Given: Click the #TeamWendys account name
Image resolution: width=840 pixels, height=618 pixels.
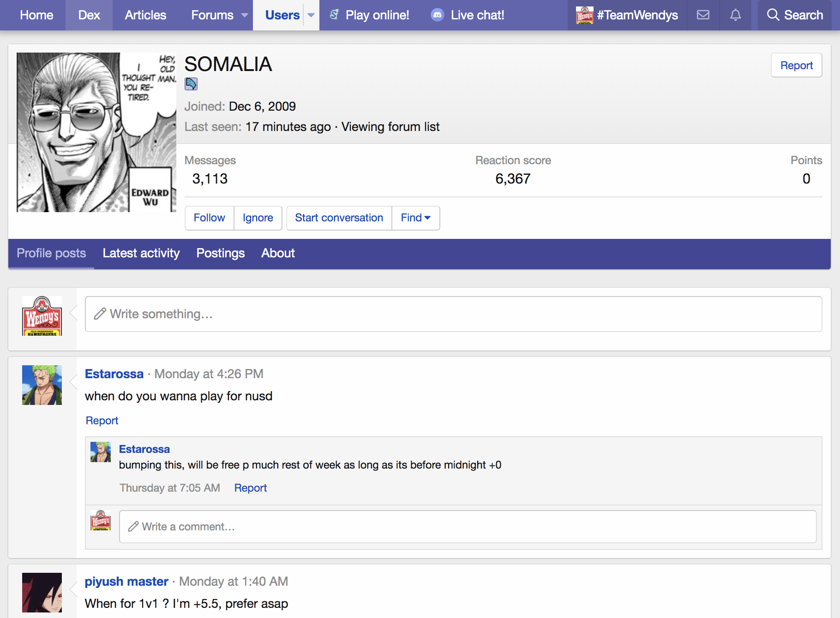Looking at the screenshot, I should click(637, 15).
